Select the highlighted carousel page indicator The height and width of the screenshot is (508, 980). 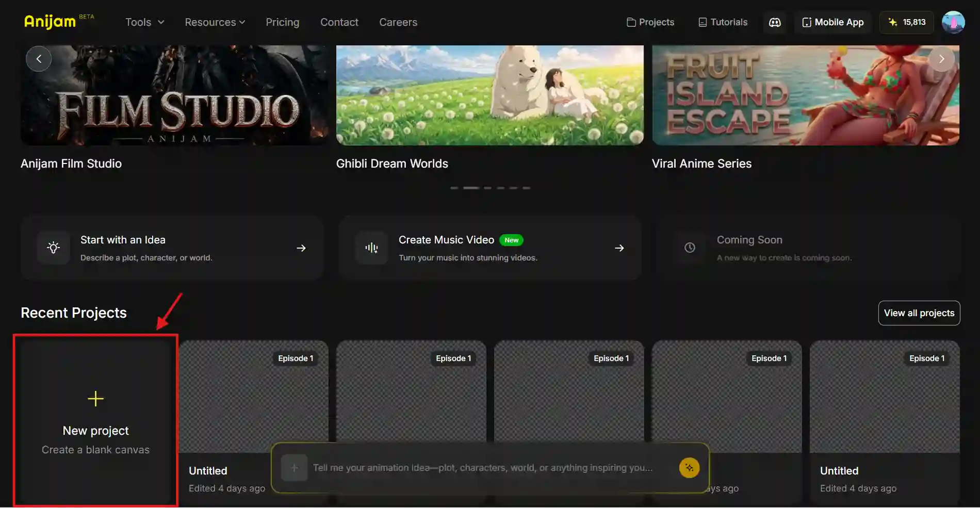pyautogui.click(x=471, y=188)
